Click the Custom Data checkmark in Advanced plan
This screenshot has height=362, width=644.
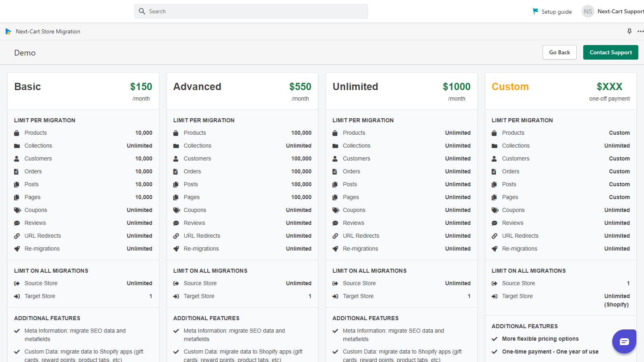(176, 352)
